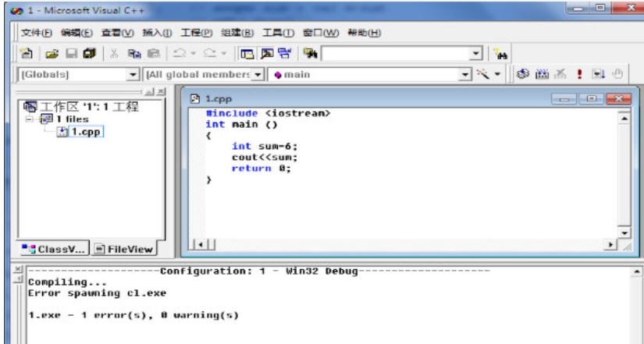Click the "1.exe - 1 error(s), 0 warning(s)" line
The image size is (644, 344).
click(x=133, y=315)
